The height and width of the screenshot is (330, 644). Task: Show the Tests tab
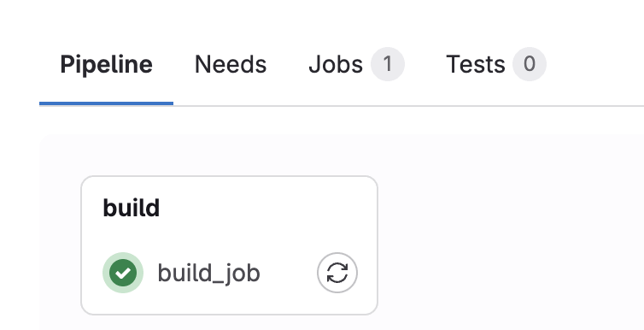click(x=496, y=64)
